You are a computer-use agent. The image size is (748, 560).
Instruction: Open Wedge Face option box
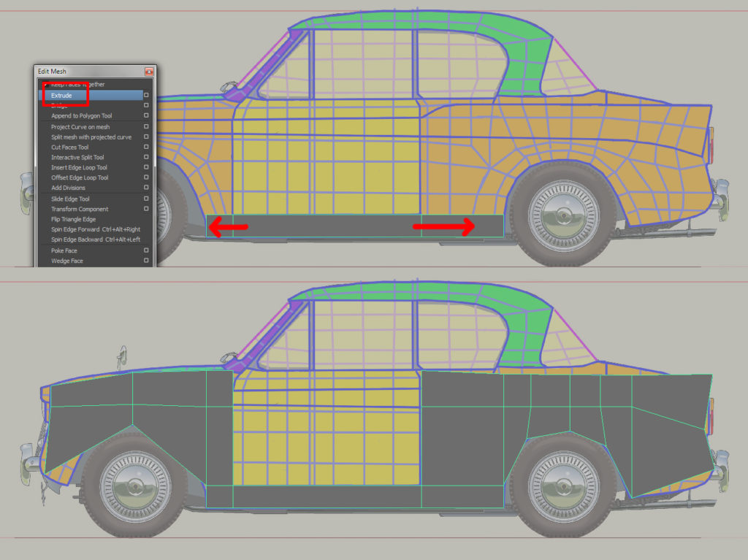tap(145, 261)
